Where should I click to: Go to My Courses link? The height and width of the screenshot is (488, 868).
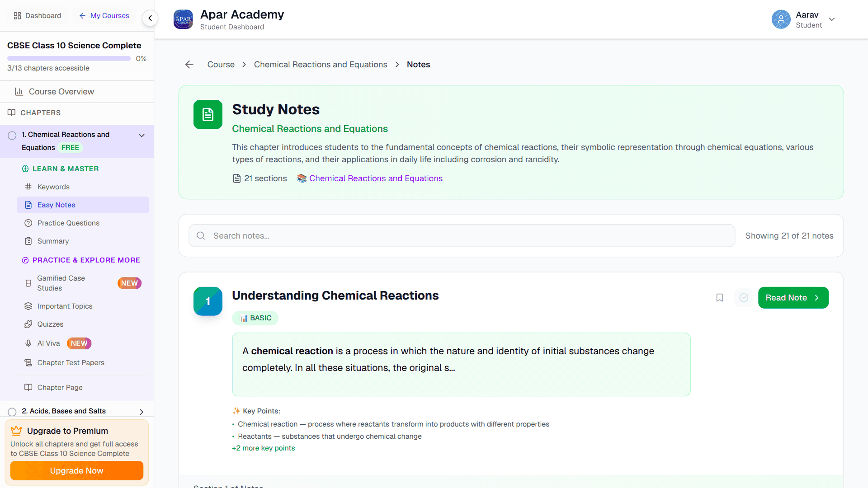coord(104,16)
